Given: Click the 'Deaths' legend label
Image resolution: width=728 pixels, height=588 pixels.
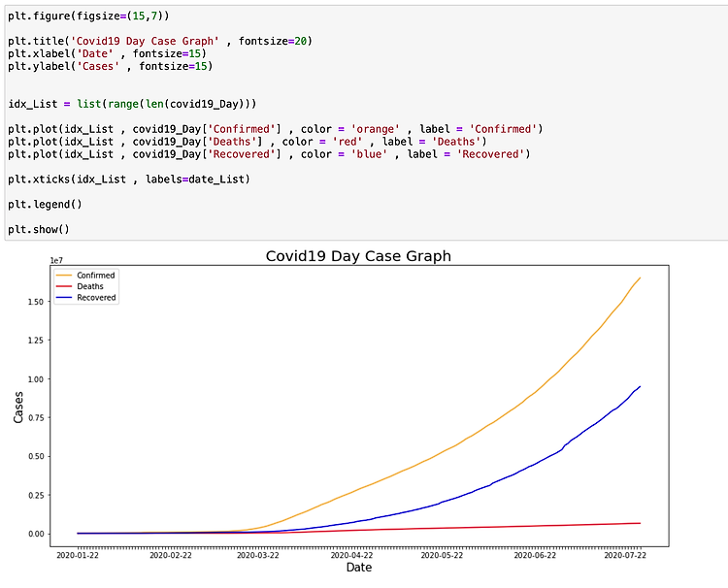Looking at the screenshot, I should (90, 286).
